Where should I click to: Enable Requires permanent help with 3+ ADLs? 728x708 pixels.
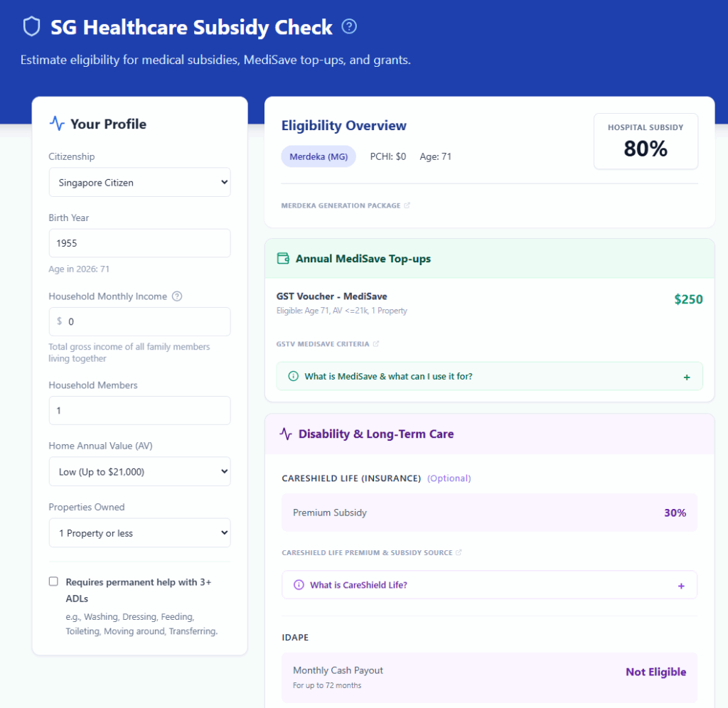pos(53,581)
